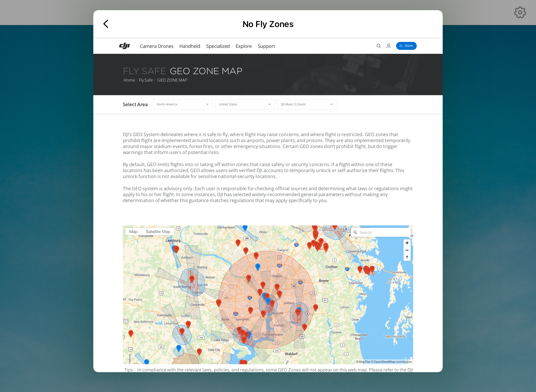Open the DJI Mavic 3 Classic dropdown
536x392 pixels.
tap(306, 104)
